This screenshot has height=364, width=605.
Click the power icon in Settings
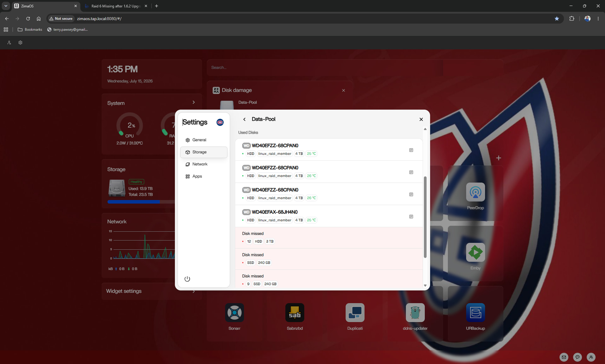click(x=187, y=279)
